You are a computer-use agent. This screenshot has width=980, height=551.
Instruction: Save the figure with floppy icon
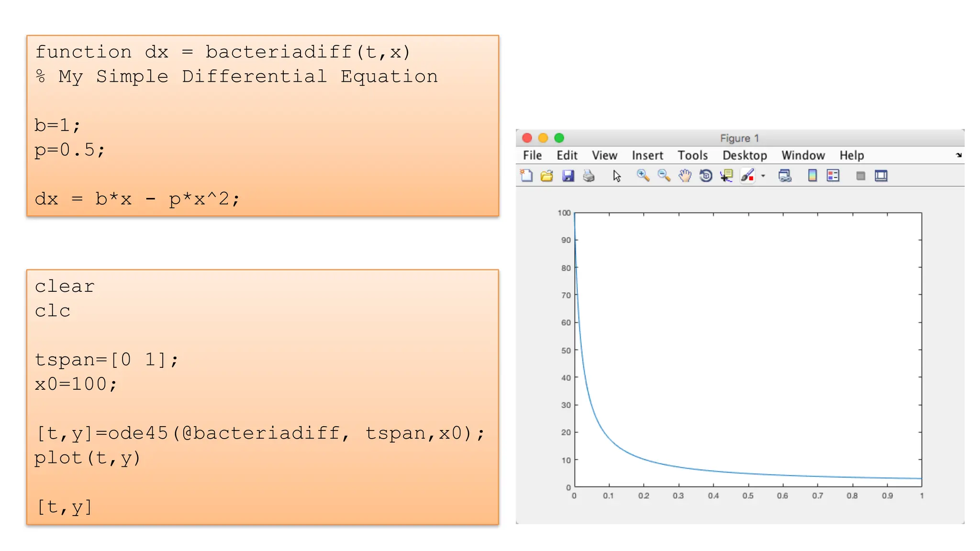(x=568, y=176)
